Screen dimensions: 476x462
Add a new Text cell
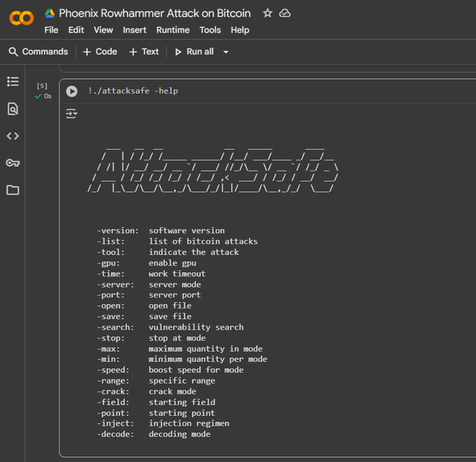point(143,52)
